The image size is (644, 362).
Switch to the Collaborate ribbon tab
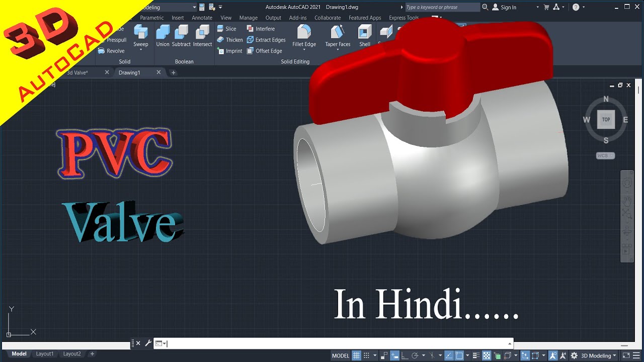tap(328, 18)
